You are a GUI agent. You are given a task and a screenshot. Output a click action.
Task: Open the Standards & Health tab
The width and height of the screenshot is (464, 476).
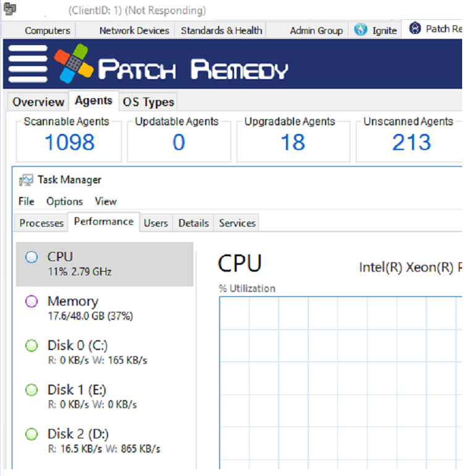[x=221, y=30]
